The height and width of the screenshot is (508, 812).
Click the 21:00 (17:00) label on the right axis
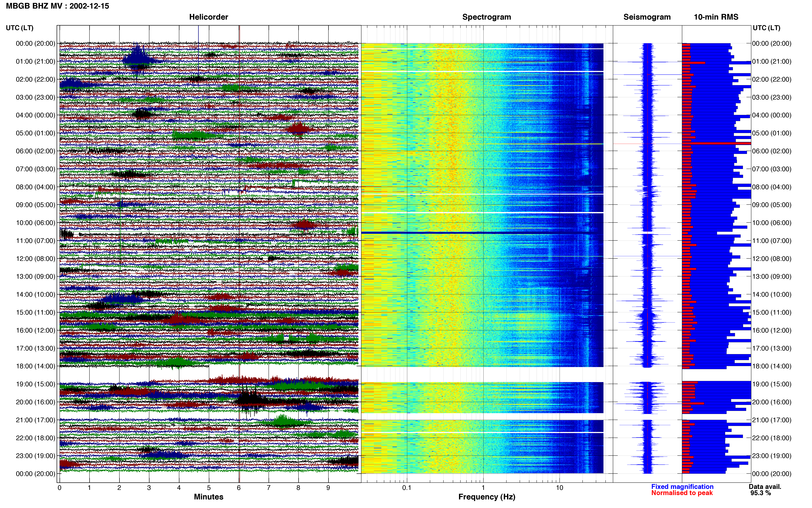pos(772,420)
